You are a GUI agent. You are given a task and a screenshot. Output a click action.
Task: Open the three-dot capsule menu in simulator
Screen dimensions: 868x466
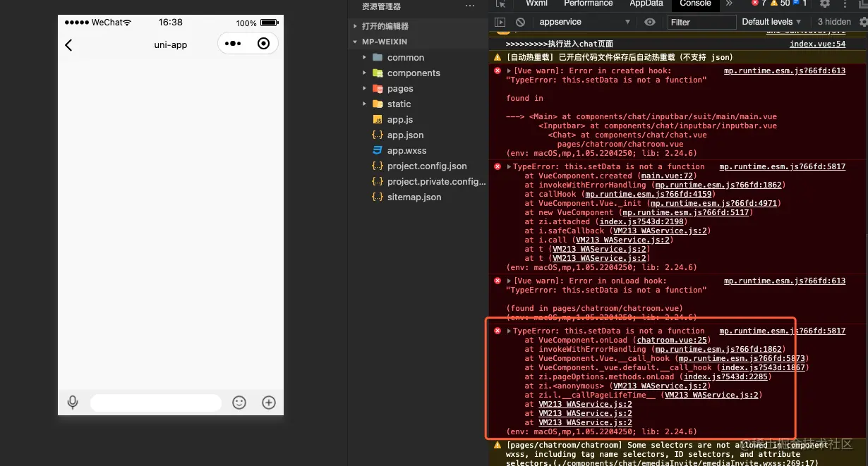pyautogui.click(x=233, y=44)
